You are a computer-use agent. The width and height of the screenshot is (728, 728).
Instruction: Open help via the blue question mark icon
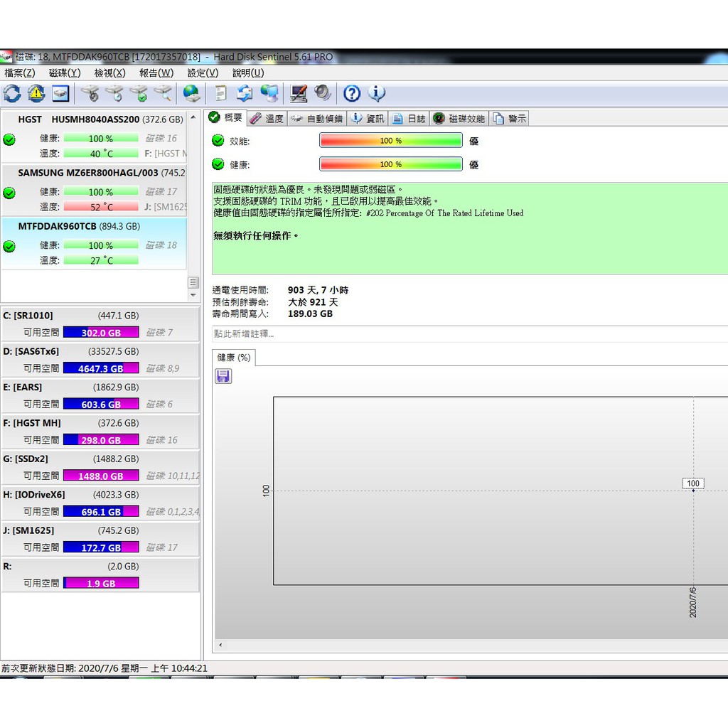[352, 93]
